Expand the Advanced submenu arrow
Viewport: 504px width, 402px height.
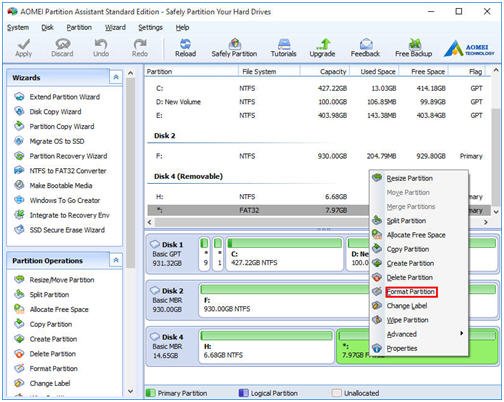coord(461,333)
